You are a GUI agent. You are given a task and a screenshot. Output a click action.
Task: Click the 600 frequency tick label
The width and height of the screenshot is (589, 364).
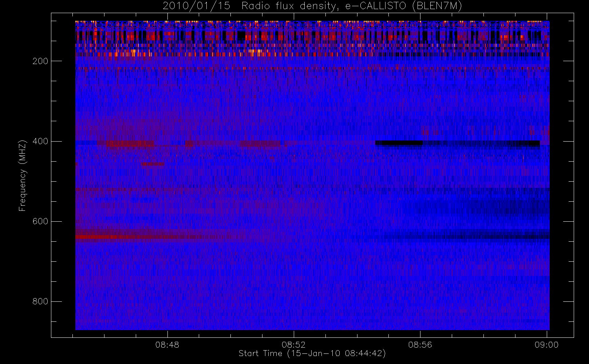pos(40,221)
